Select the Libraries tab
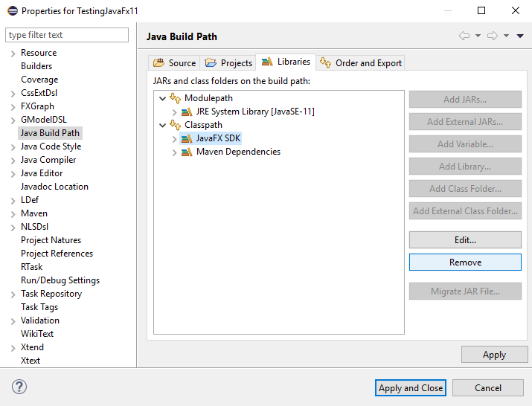532x406 pixels. coord(286,62)
